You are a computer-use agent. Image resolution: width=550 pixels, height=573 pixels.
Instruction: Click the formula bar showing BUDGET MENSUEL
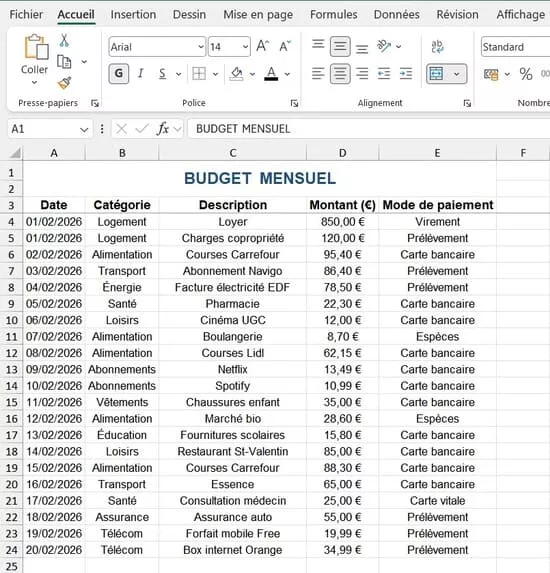369,129
